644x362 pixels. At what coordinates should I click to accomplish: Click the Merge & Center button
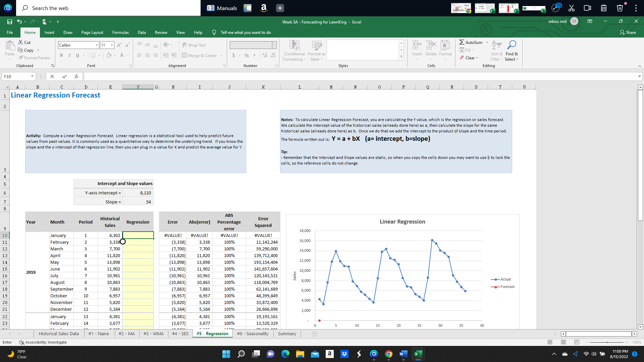[201, 55]
